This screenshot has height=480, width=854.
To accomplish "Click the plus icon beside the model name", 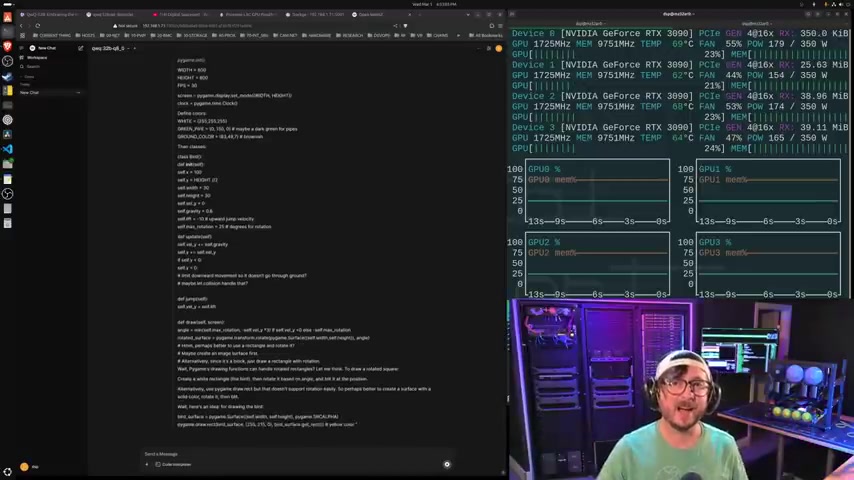I will pos(135,48).
